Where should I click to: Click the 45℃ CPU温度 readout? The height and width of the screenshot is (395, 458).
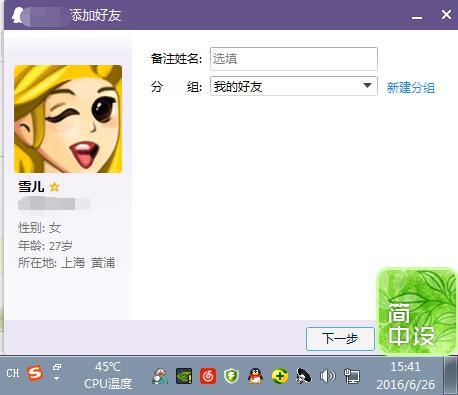click(108, 375)
